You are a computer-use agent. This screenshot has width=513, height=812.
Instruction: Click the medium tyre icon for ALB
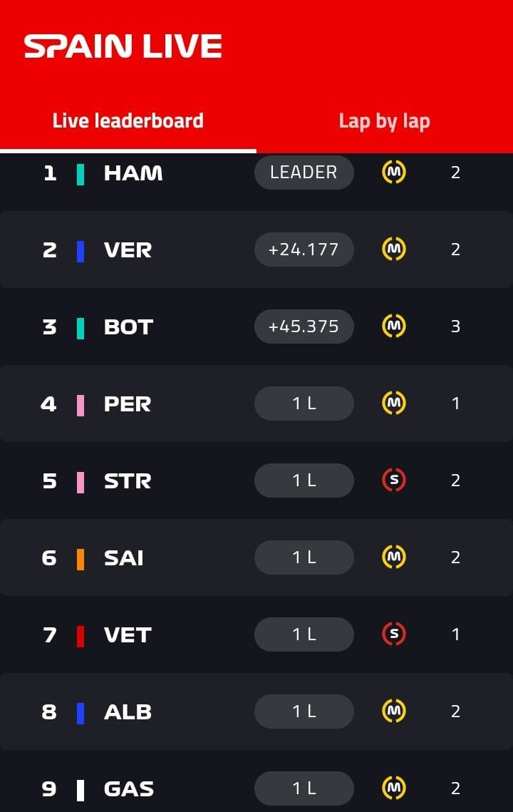394,711
